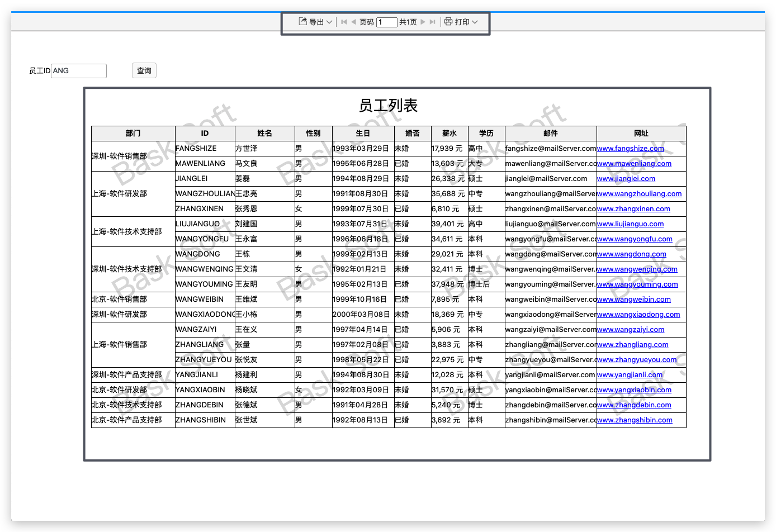
Task: Click the name cell 王友明
Action: (265, 284)
